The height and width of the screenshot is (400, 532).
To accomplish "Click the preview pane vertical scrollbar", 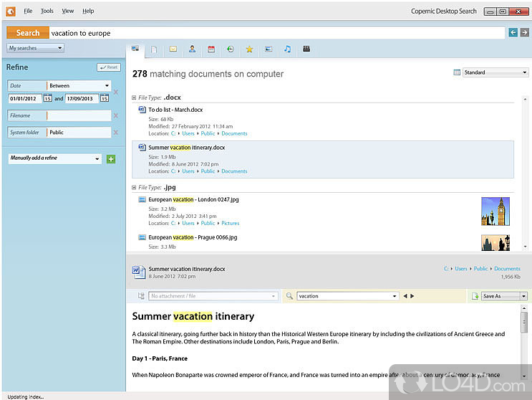I will coord(524,337).
